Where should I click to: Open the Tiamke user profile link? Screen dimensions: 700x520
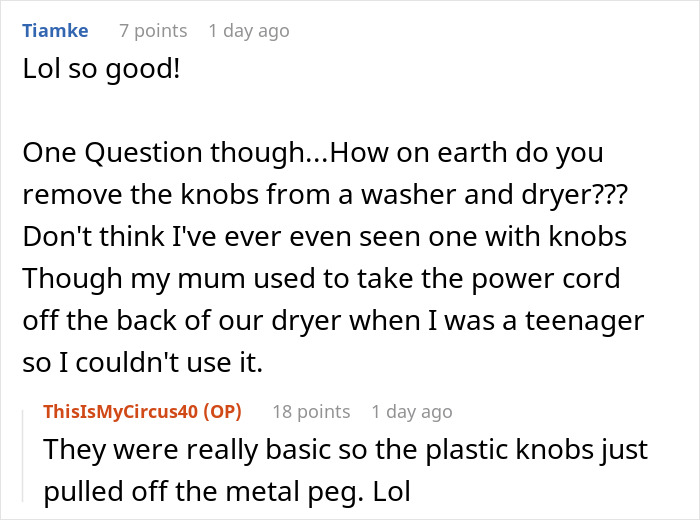tap(55, 31)
